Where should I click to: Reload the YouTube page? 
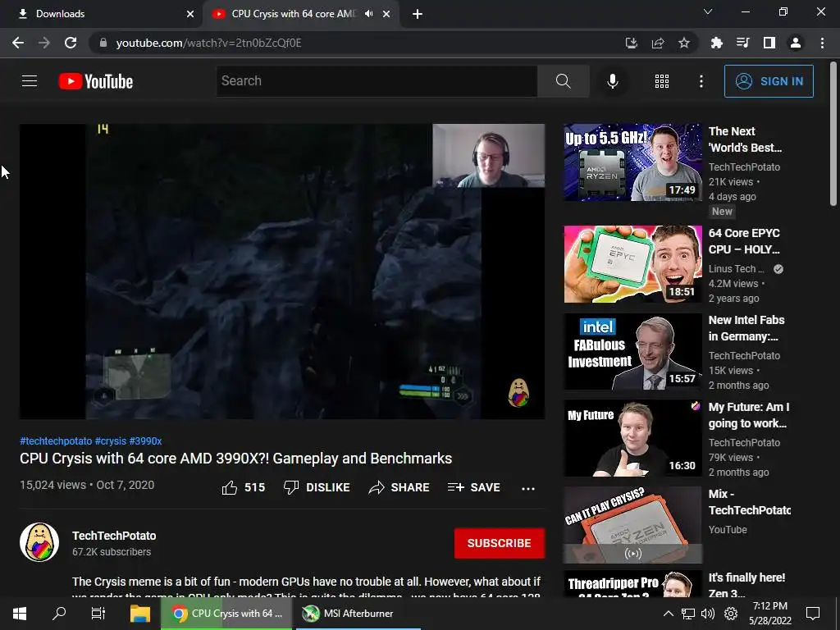coord(71,43)
